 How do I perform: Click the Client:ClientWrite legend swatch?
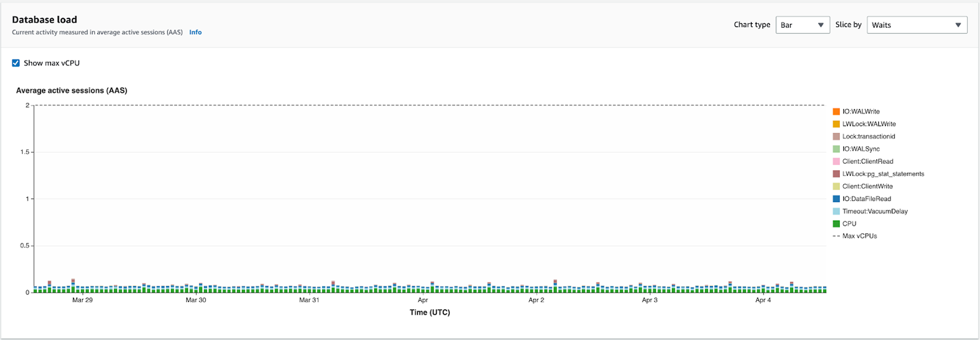pos(836,186)
